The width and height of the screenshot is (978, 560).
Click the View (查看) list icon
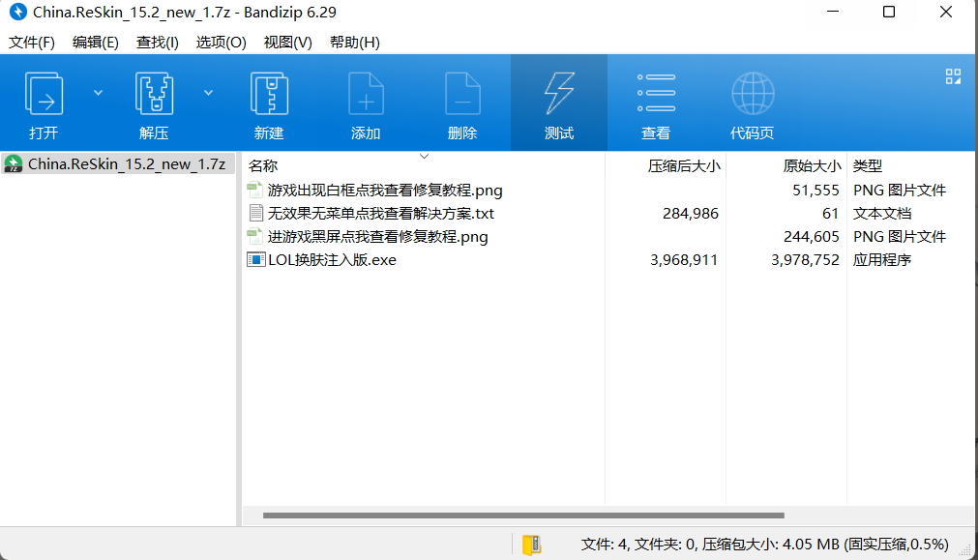point(656,93)
